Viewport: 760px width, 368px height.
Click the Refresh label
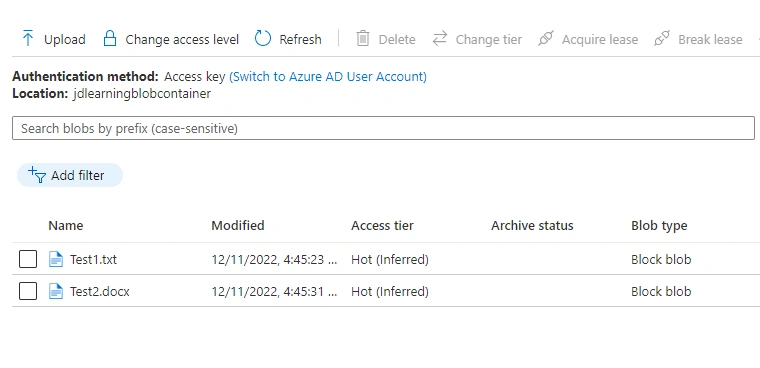point(301,39)
